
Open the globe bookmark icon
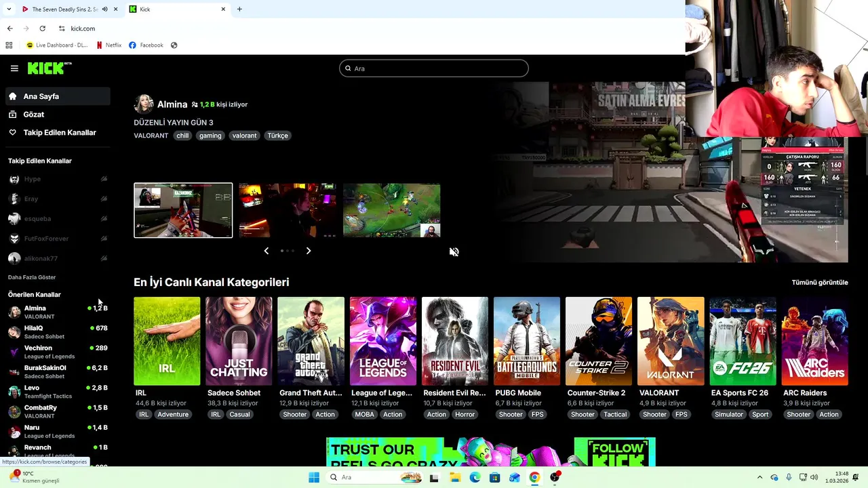174,45
